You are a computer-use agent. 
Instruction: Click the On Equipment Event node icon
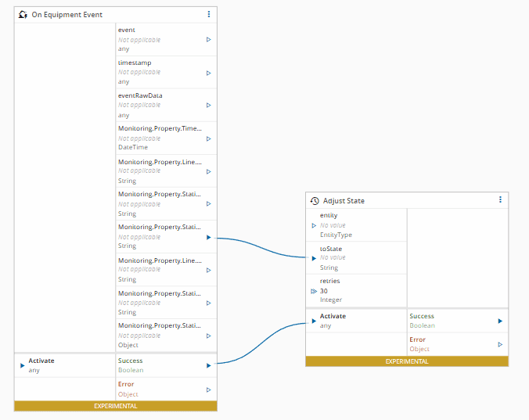pos(23,15)
